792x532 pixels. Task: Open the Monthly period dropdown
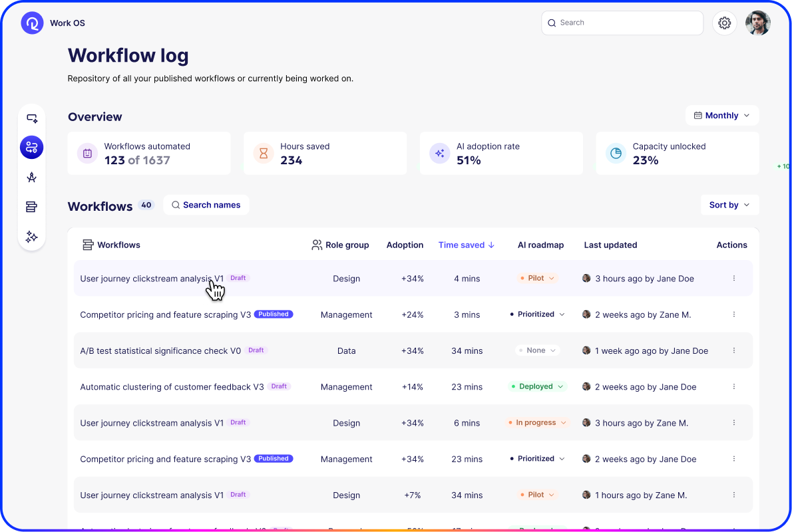tap(722, 115)
